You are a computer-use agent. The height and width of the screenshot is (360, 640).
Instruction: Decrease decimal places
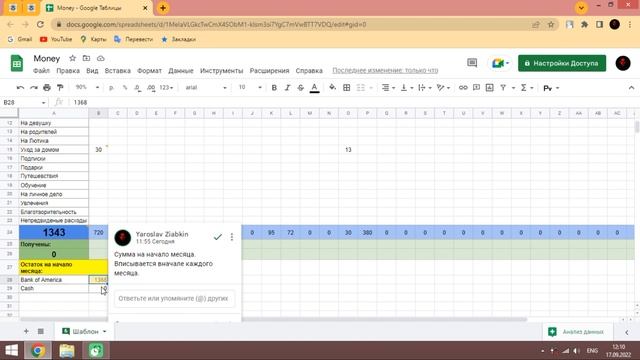138,88
